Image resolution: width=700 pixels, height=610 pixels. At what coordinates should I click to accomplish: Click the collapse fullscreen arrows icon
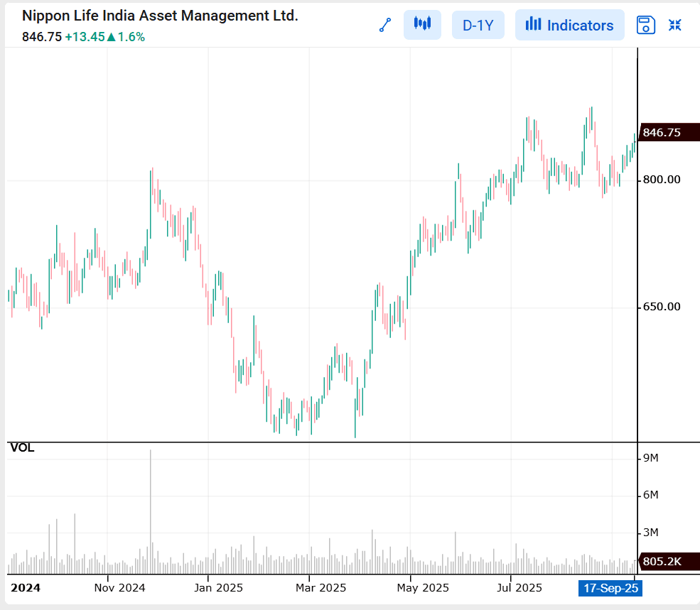coord(675,25)
